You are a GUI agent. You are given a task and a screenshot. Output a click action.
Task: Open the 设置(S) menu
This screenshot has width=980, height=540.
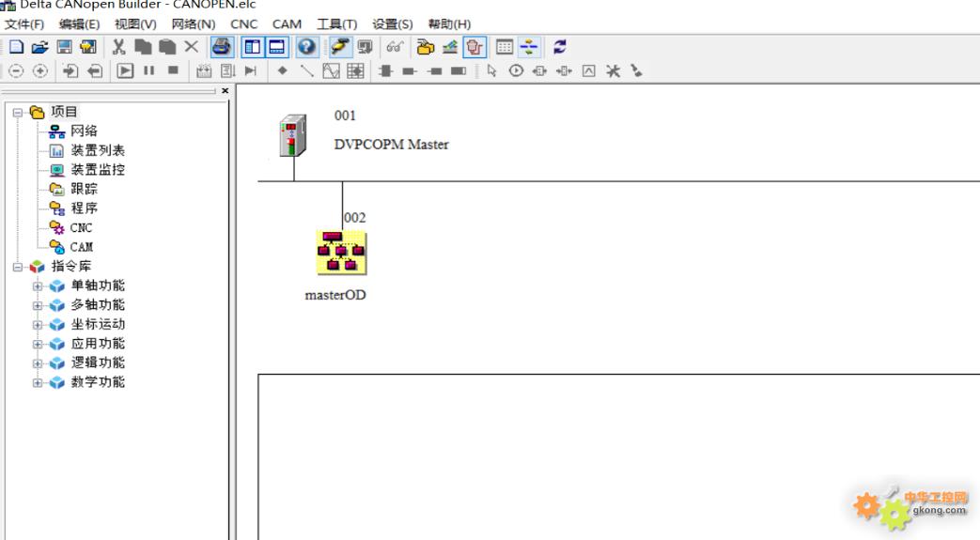[393, 23]
